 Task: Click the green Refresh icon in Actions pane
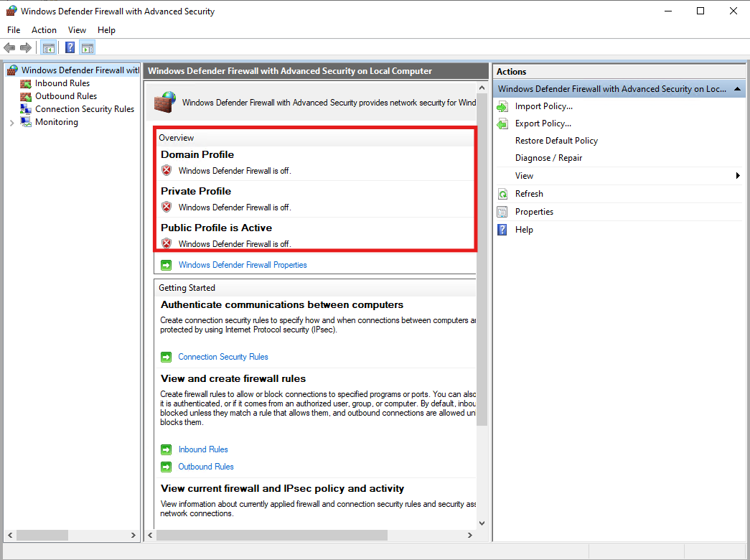(x=502, y=194)
